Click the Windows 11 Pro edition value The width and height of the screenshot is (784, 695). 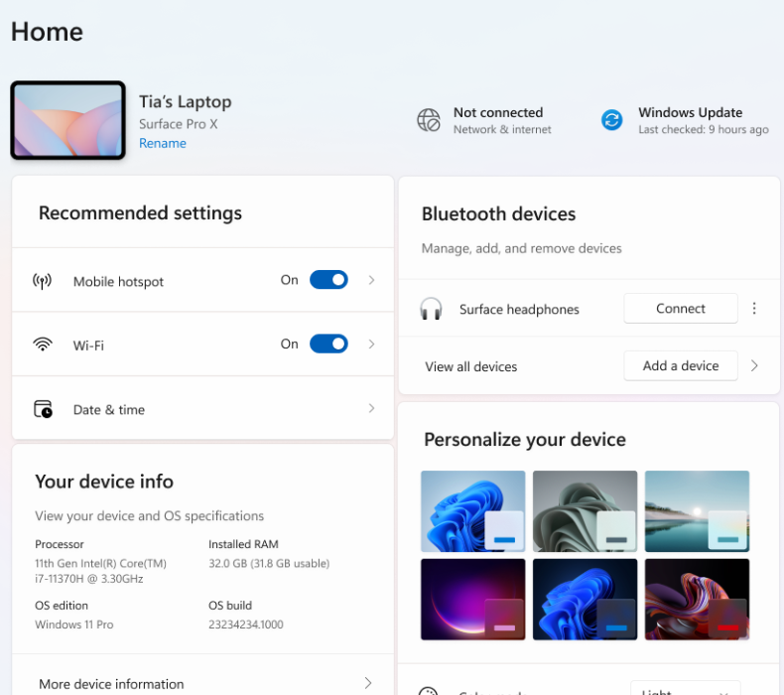[74, 625]
